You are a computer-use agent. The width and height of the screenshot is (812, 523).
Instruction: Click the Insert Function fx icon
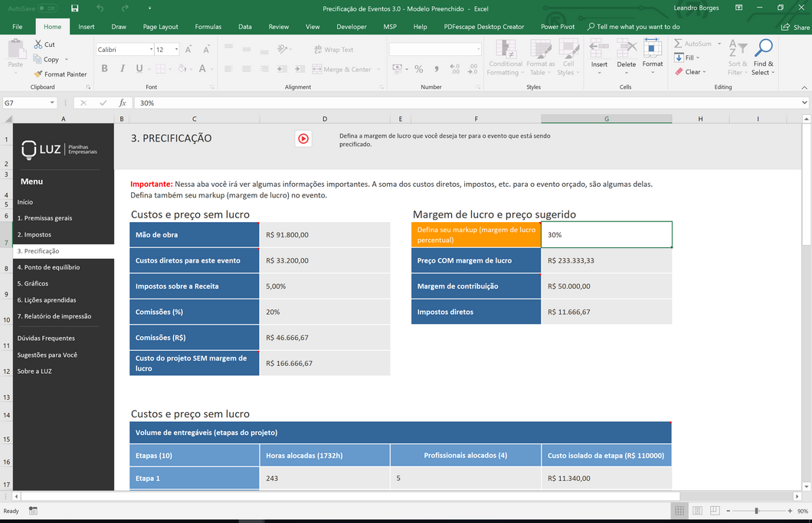point(123,103)
